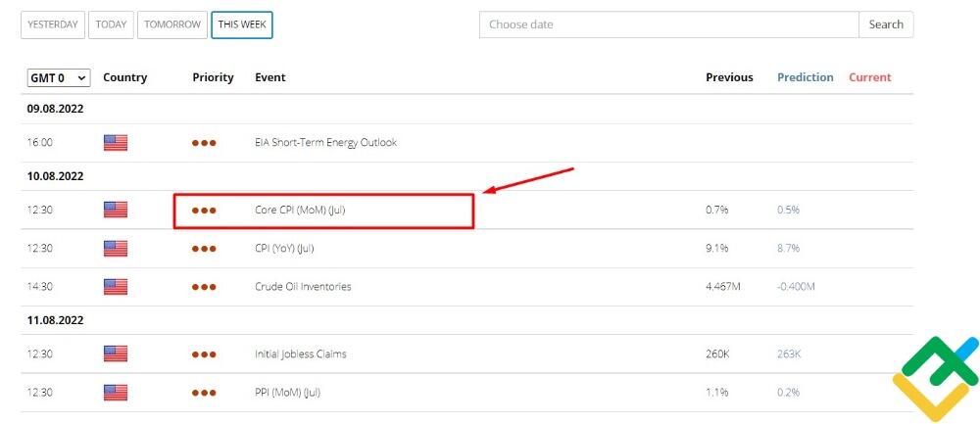Switch to the YESTERDAY tab
Viewport: 980px width, 424px height.
pyautogui.click(x=53, y=24)
